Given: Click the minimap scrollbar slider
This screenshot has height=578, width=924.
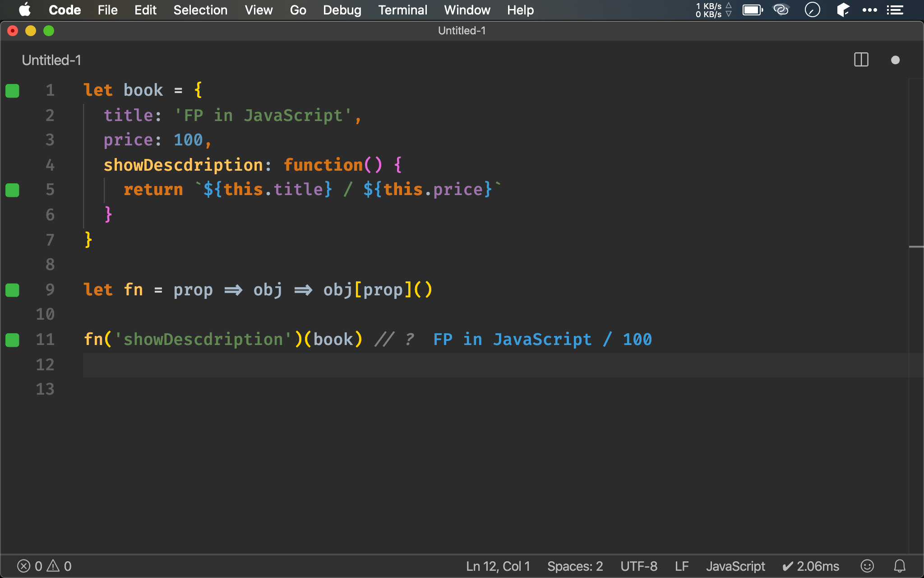Looking at the screenshot, I should click(916, 247).
